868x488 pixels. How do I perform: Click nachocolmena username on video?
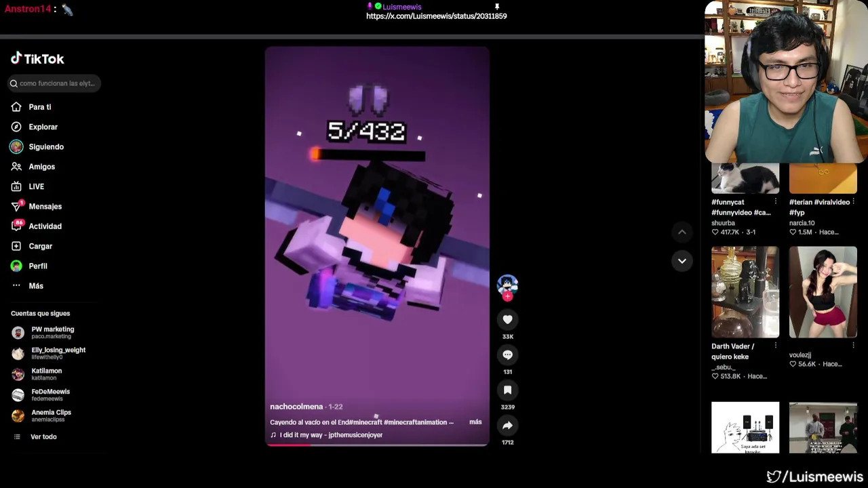point(296,407)
